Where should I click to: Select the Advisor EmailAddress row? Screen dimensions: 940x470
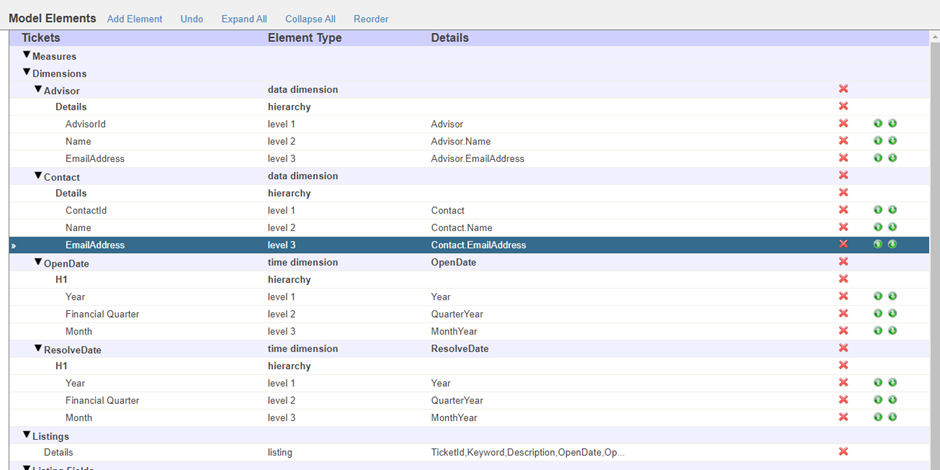click(95, 158)
